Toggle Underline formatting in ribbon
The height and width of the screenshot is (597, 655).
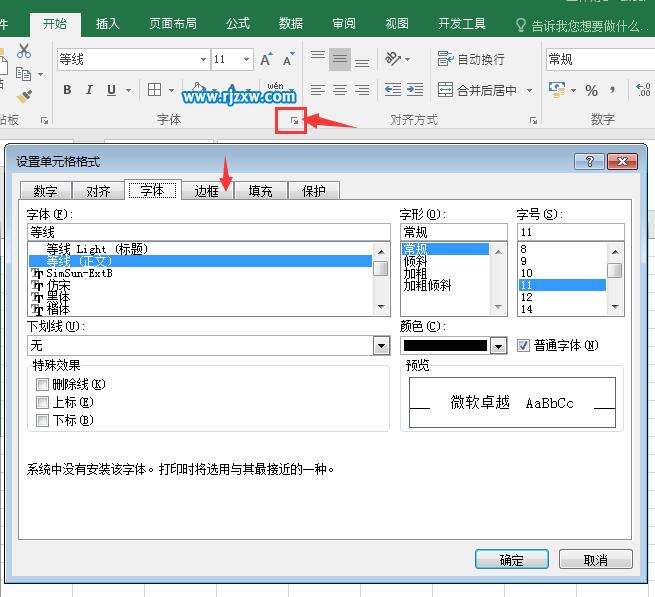[x=111, y=90]
